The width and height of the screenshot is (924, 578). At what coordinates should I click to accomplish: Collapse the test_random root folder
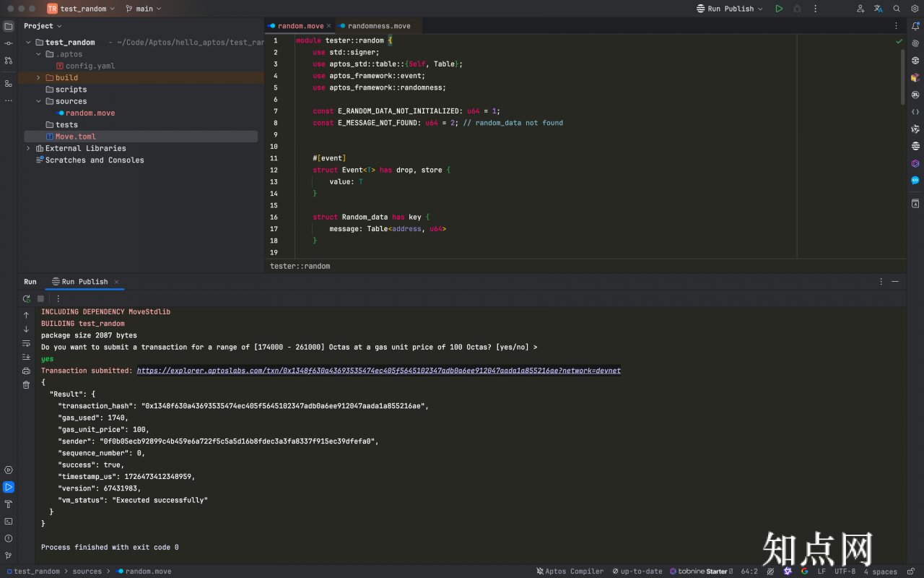coord(28,43)
